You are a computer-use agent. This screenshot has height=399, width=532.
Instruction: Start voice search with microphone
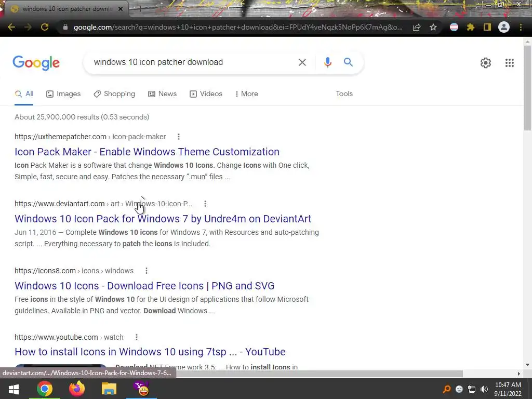click(x=328, y=62)
